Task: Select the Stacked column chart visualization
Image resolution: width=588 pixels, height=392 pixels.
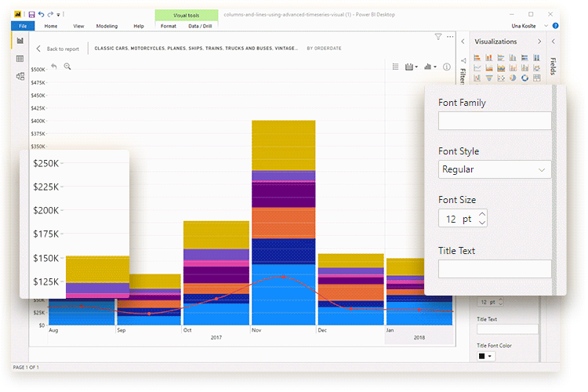Action: (489, 57)
